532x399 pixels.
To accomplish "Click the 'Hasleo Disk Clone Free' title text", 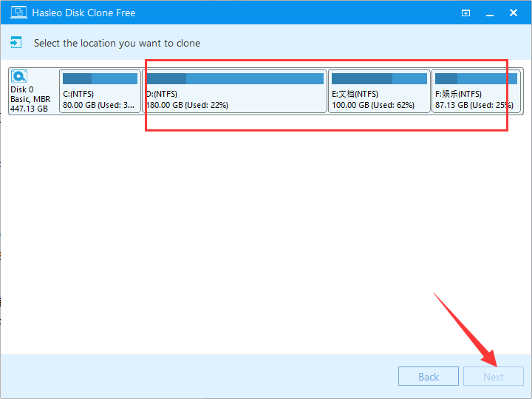I will [83, 13].
